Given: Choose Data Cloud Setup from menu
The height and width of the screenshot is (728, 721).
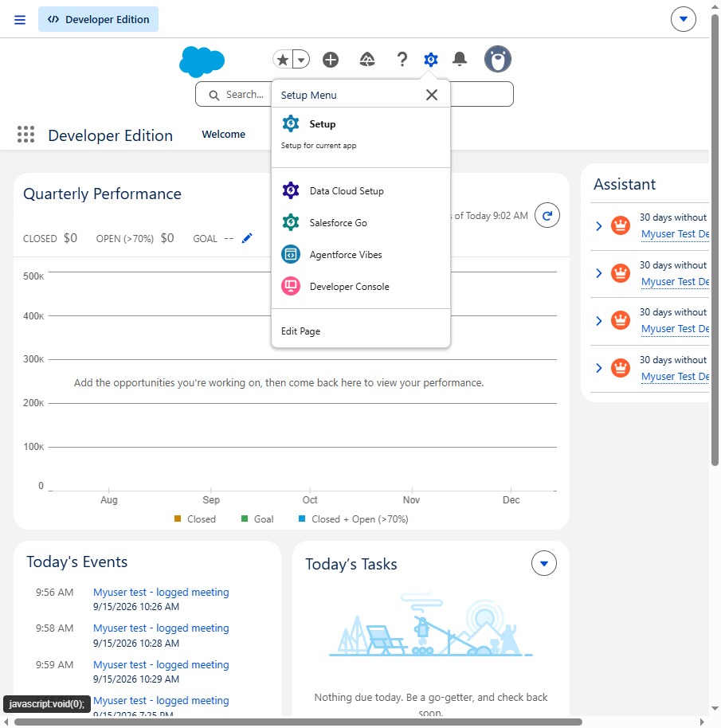Looking at the screenshot, I should [x=361, y=191].
